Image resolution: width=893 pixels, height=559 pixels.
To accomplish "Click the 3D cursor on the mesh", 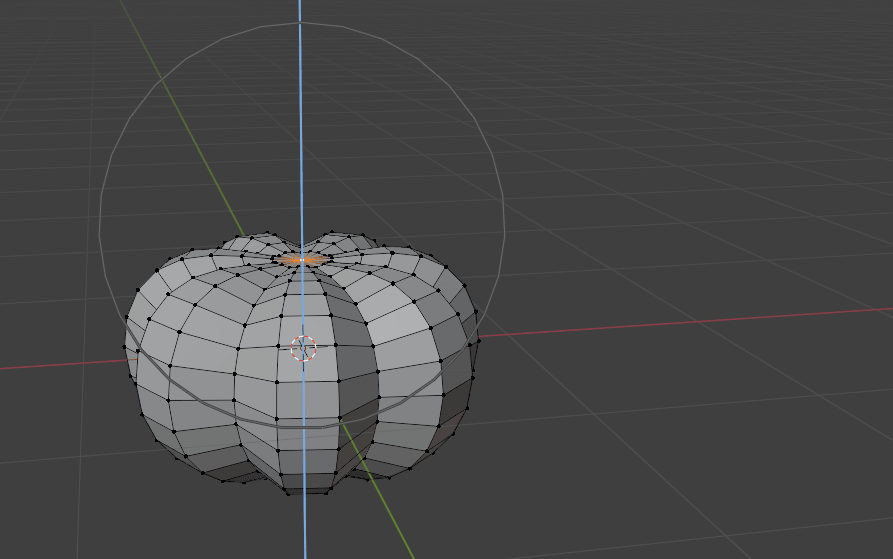I will click(x=303, y=348).
